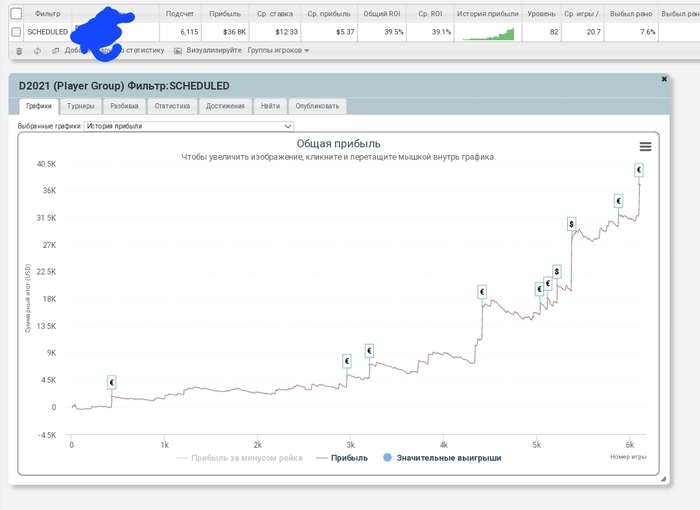Click the 20.7 average games cell
This screenshot has width=700, height=510.
click(583, 32)
